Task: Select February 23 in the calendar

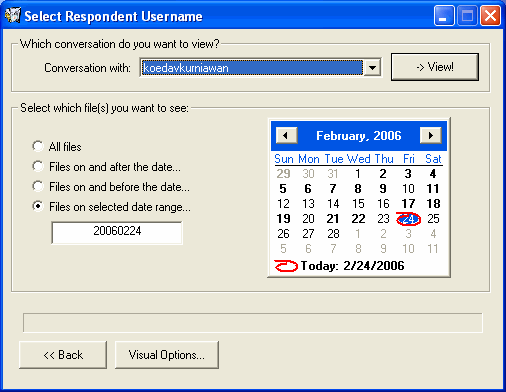Action: click(x=383, y=219)
